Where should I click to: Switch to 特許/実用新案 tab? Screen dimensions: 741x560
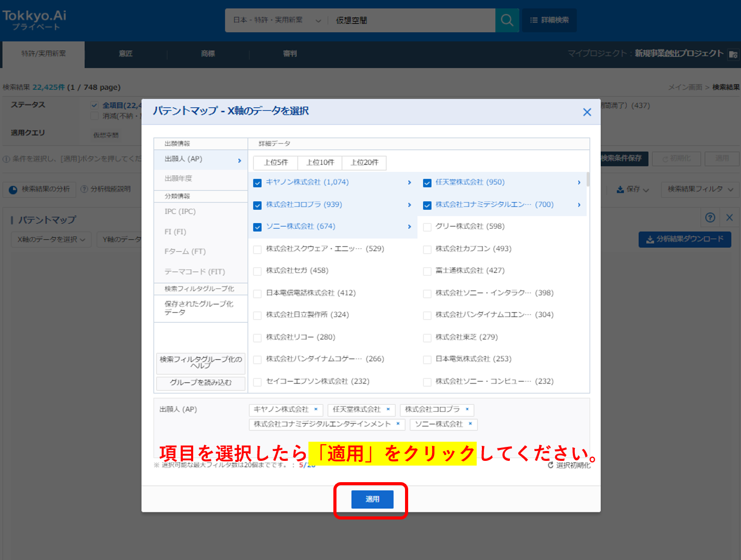point(44,54)
